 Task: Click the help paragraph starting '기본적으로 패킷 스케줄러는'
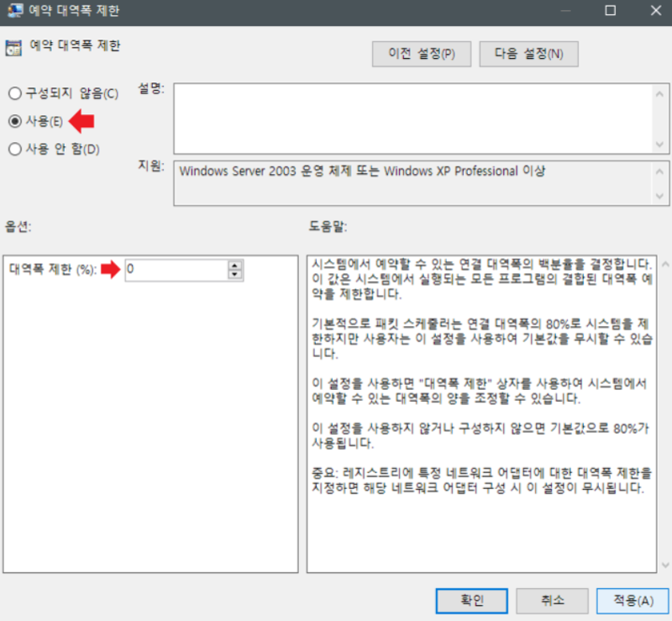tap(482, 339)
